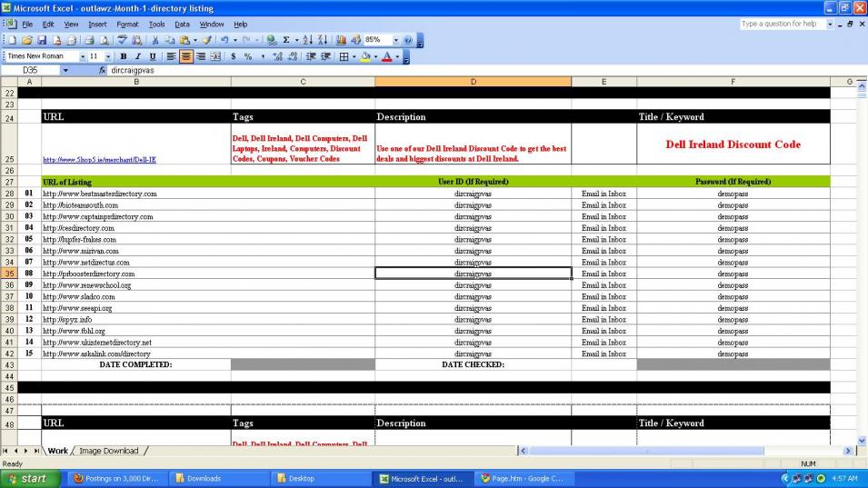Click Increase Decimal icon
The width and height of the screenshot is (868, 488).
click(278, 56)
